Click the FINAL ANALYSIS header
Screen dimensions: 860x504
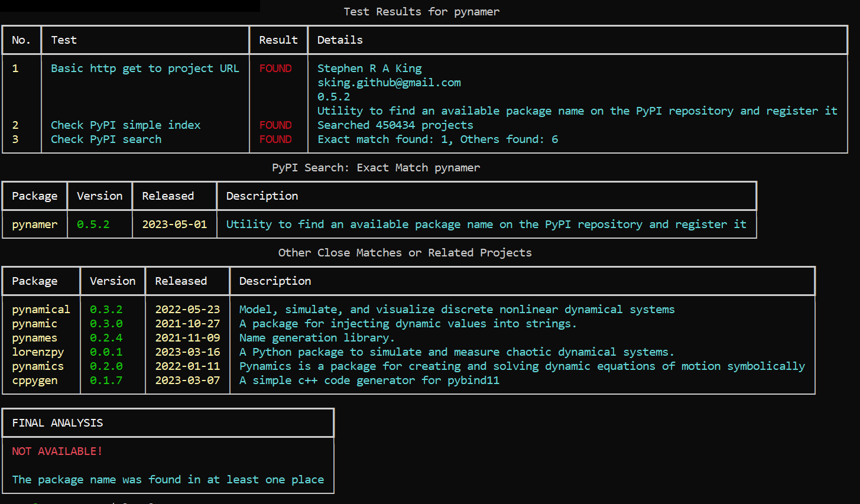click(57, 423)
